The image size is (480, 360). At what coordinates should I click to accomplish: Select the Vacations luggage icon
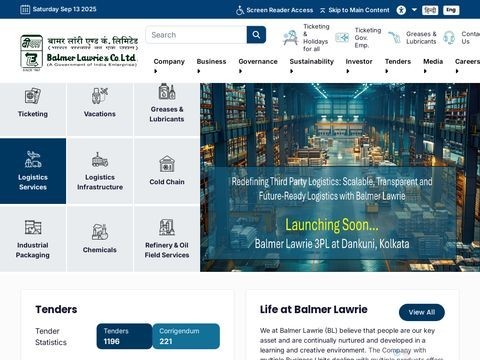pos(100,96)
